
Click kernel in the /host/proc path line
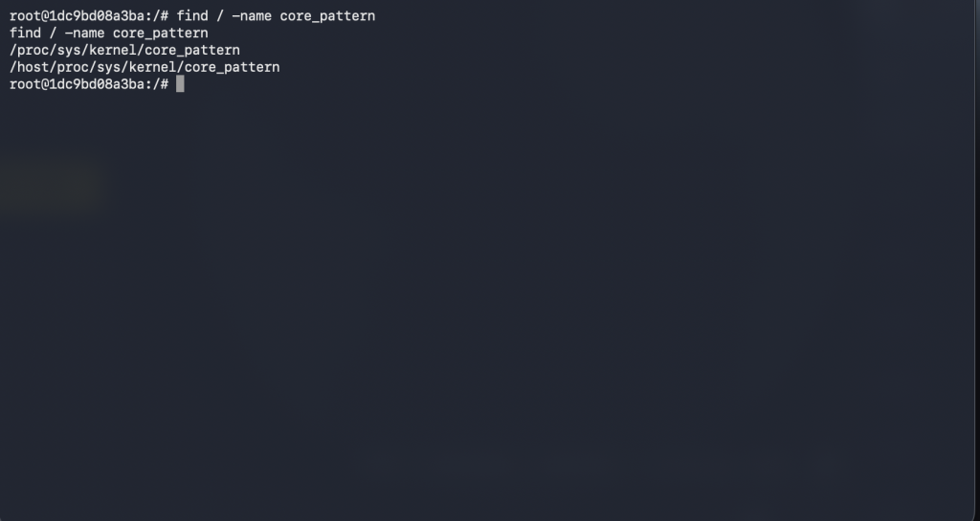click(152, 67)
